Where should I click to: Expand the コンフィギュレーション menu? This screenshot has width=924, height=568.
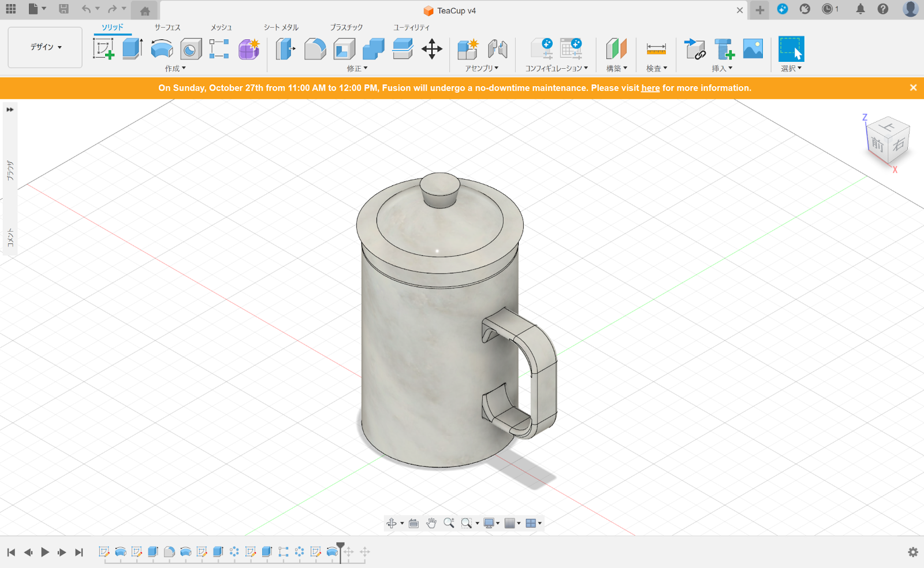[x=557, y=68]
